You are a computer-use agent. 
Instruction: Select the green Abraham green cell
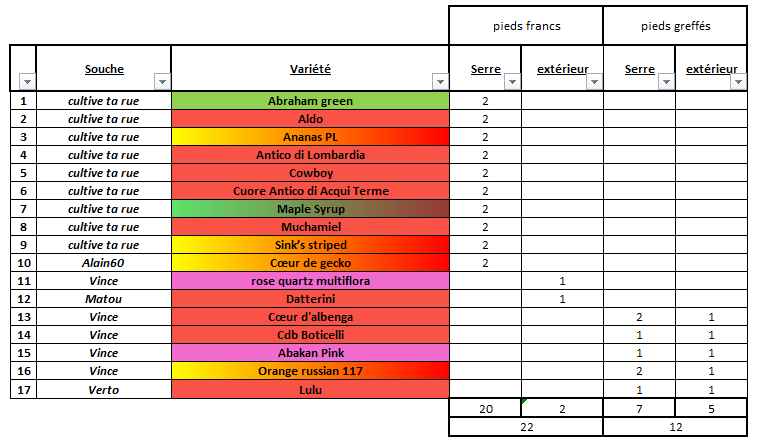tap(310, 101)
